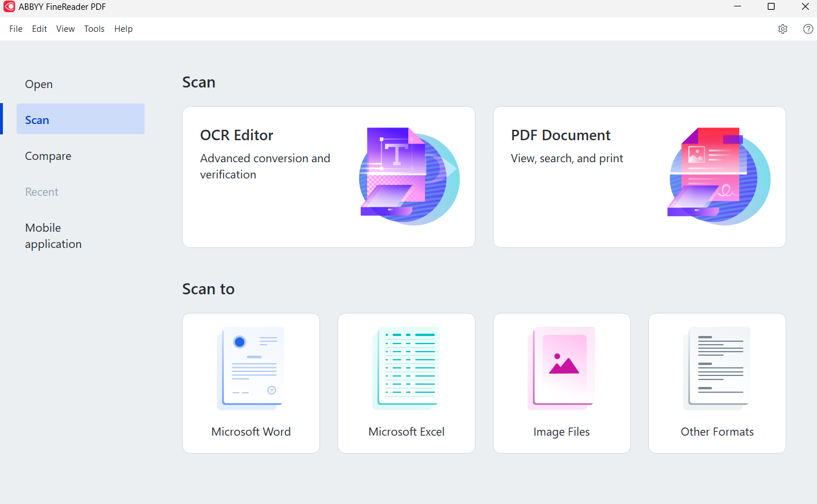The height and width of the screenshot is (504, 817).
Task: Click the PDF Document scanner illustration
Action: pyautogui.click(x=720, y=176)
